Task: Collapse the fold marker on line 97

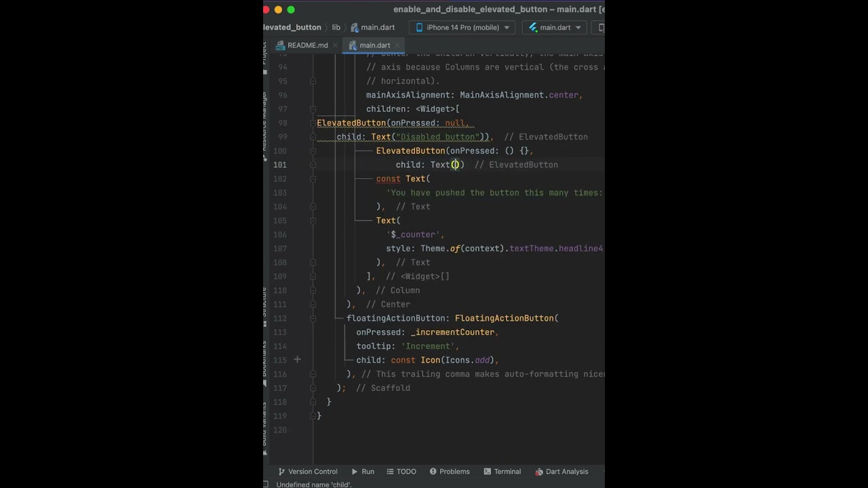Action: coord(313,109)
